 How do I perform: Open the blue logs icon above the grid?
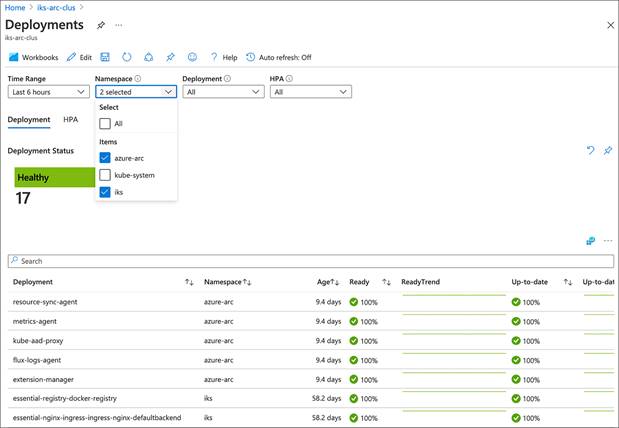point(590,241)
